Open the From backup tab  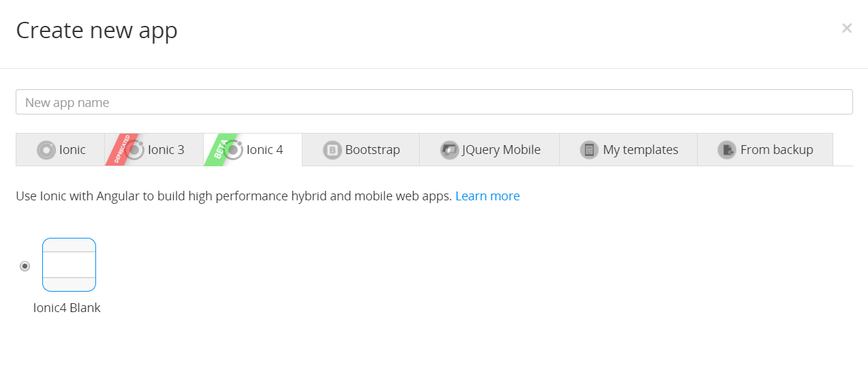pos(765,150)
